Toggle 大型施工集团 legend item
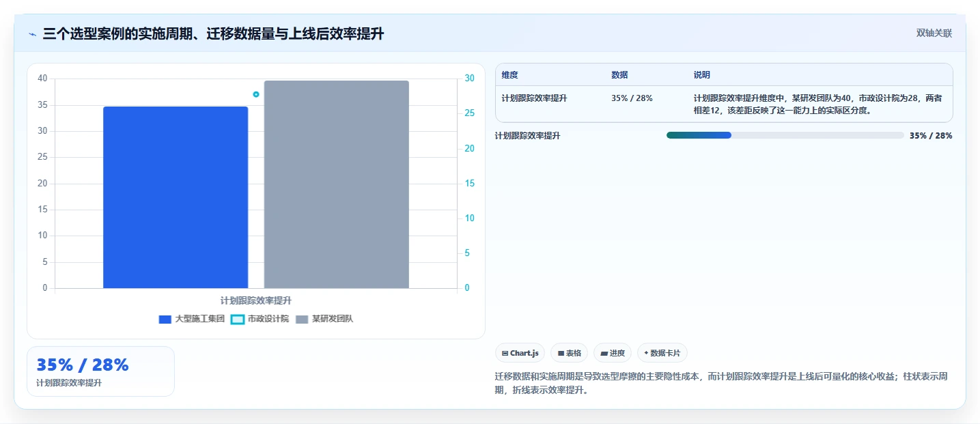980x424 pixels. tap(192, 319)
